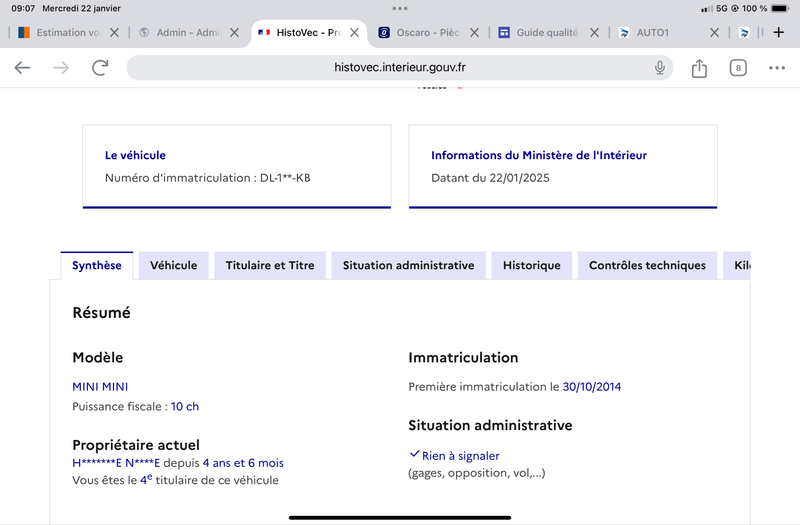Screen dimensions: 800x525
Task: Open the Titulaire et Titre tab
Action: [x=270, y=265]
